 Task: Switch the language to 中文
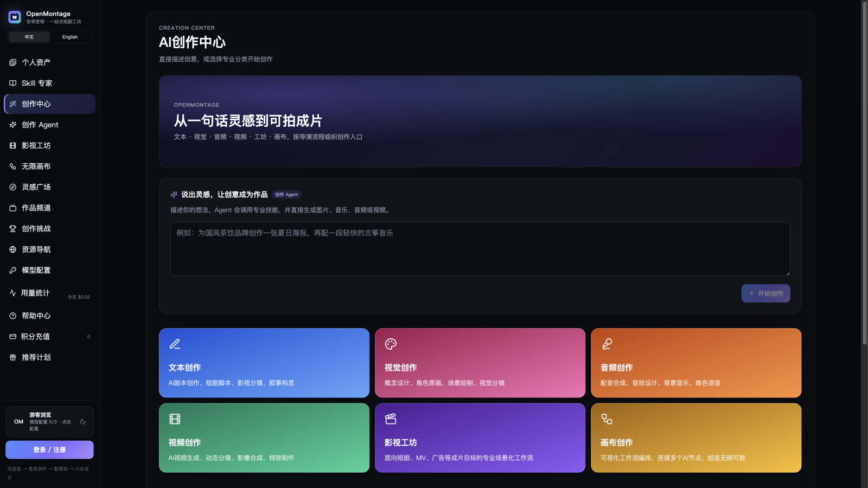29,37
